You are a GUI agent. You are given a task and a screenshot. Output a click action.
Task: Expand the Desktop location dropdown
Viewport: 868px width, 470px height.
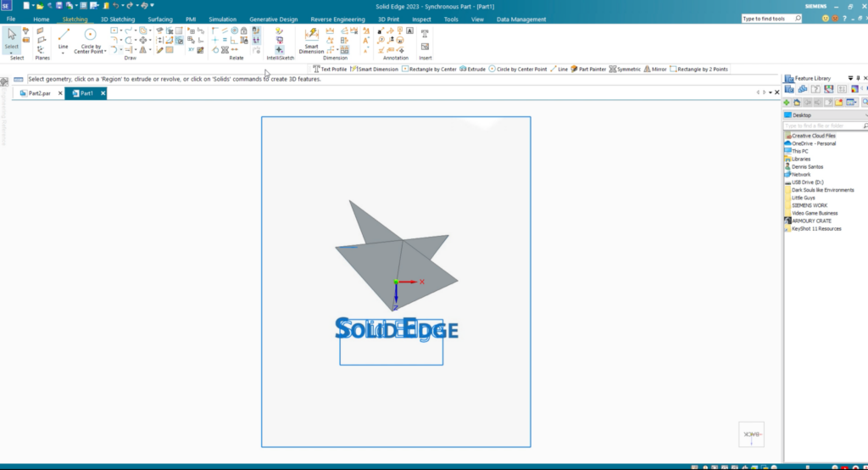pyautogui.click(x=865, y=115)
